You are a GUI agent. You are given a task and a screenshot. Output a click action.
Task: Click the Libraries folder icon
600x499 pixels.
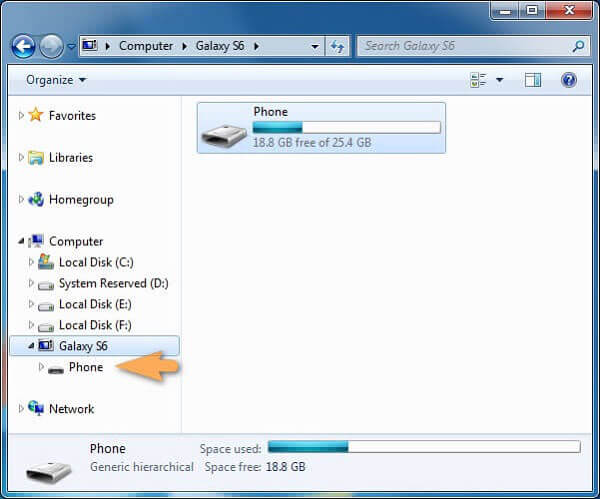click(36, 157)
